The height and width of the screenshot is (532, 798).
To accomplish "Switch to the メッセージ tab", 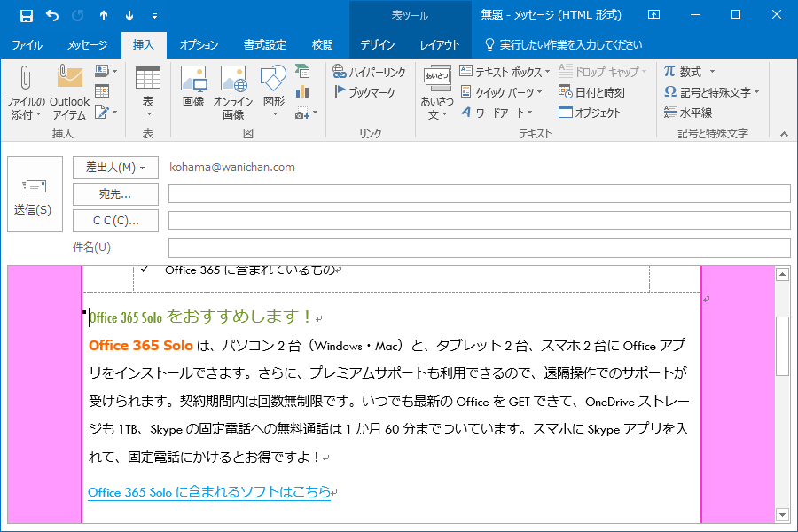I will tap(87, 45).
